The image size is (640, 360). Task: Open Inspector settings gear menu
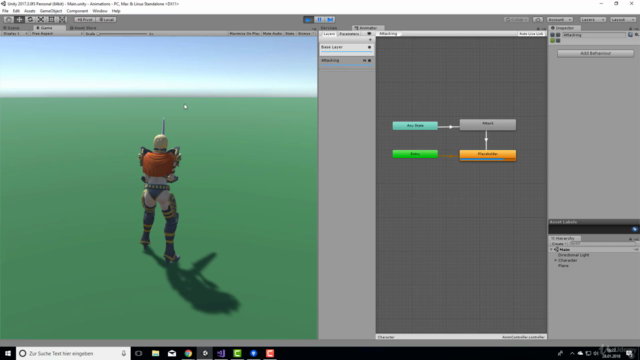(636, 35)
